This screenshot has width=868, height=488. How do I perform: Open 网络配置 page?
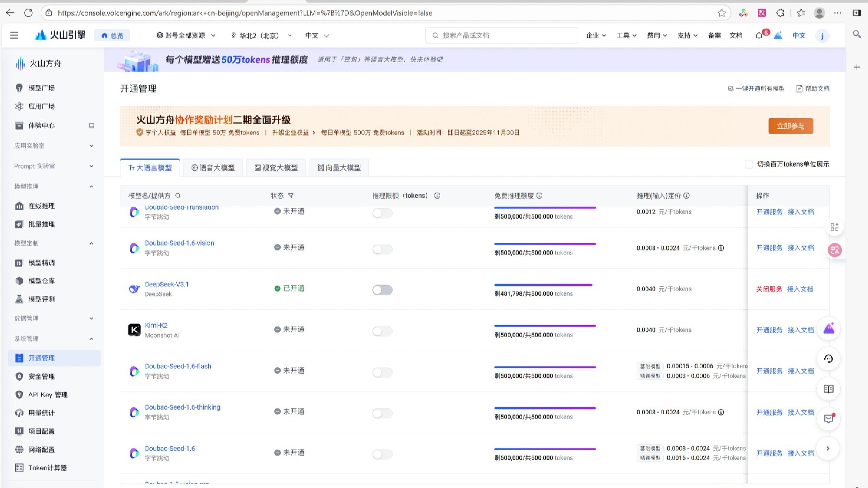(x=42, y=450)
